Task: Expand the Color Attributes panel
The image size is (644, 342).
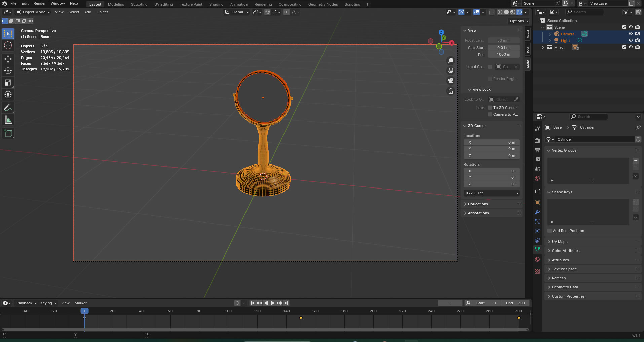Action: (566, 251)
